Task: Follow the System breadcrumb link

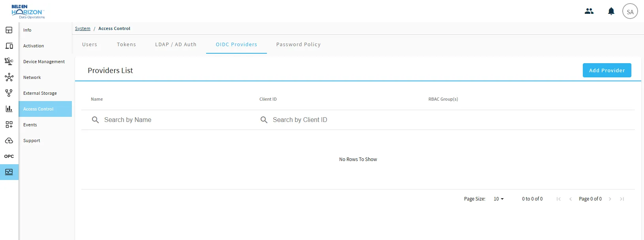Action: click(83, 28)
